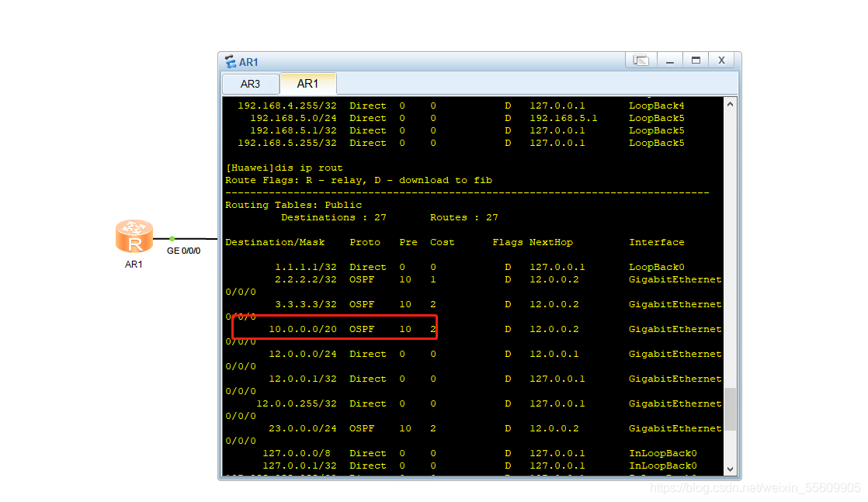
Task: Click the 192.168.4.255/32 entry
Action: pyautogui.click(x=287, y=106)
